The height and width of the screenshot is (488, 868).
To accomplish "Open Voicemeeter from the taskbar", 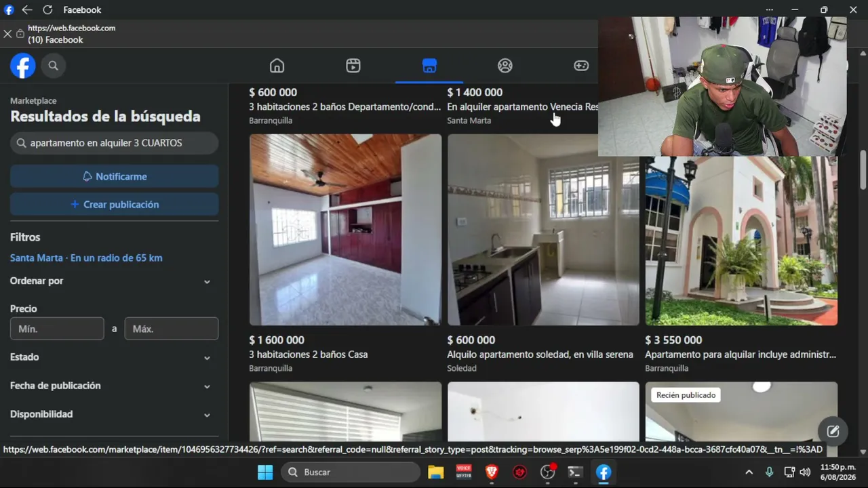I will 464,472.
